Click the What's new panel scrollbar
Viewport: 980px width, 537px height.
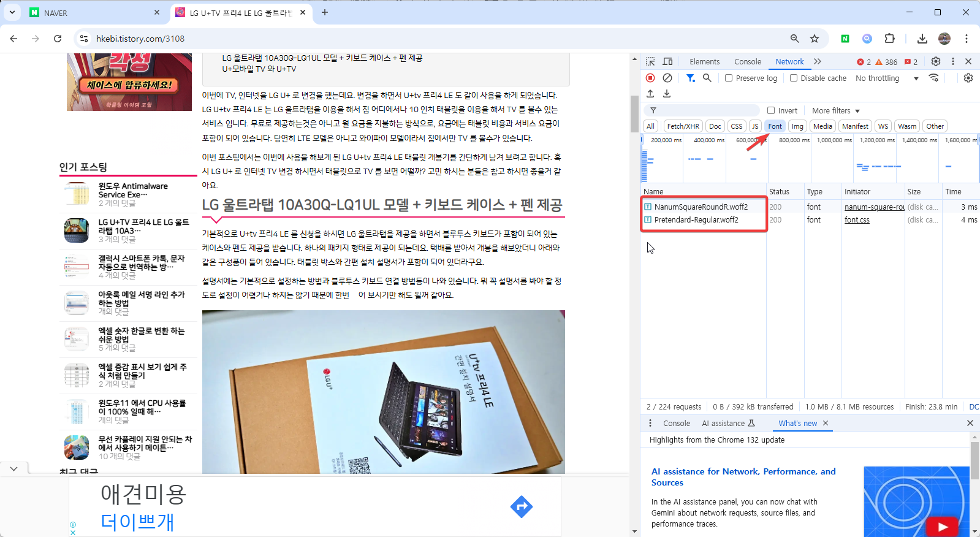[974, 460]
